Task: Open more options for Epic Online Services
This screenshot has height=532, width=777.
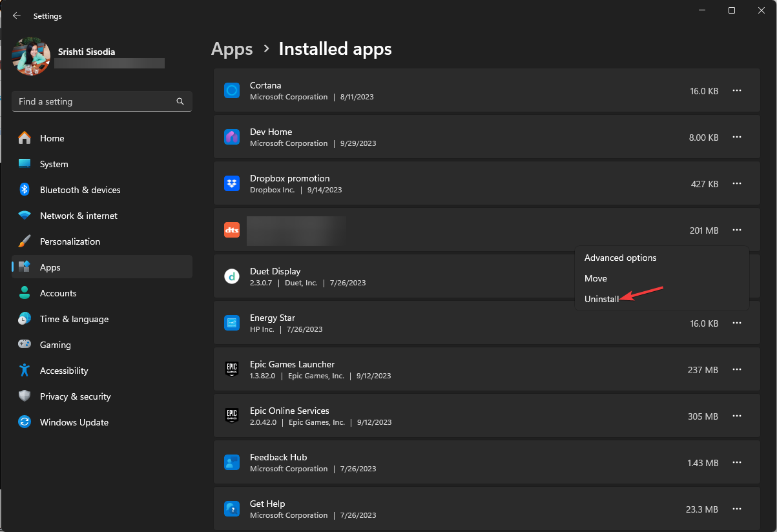Action: coord(737,416)
